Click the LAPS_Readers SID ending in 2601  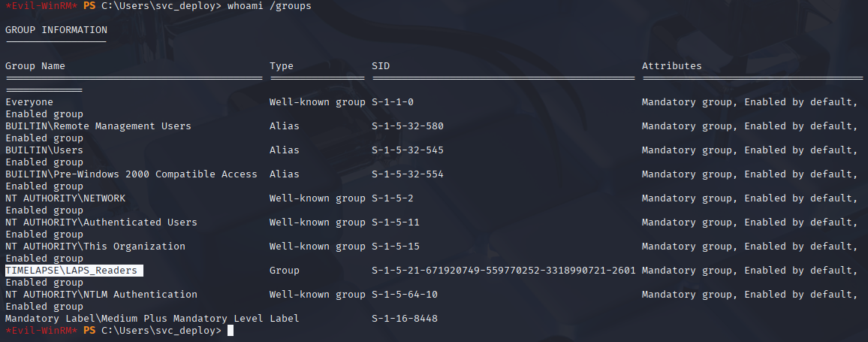click(504, 271)
